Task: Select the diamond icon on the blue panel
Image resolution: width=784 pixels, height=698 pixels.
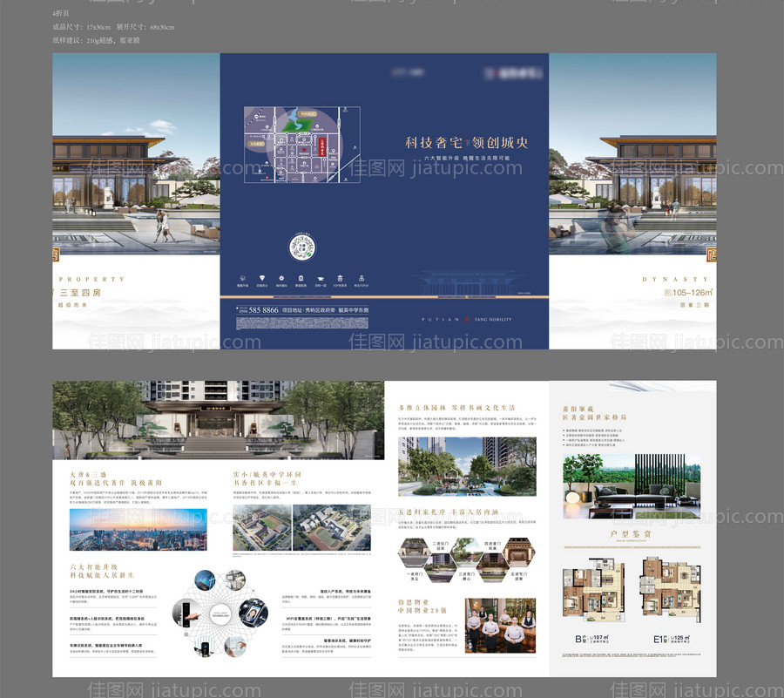Action: tap(262, 277)
